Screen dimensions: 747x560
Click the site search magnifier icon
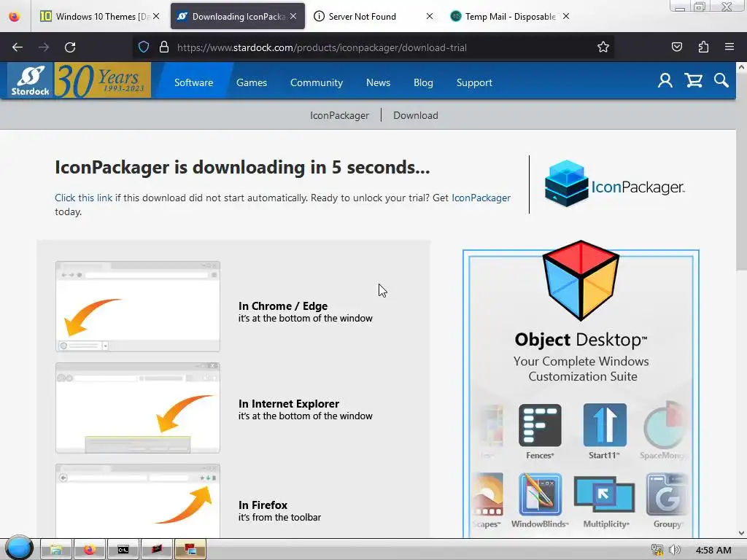coord(721,80)
